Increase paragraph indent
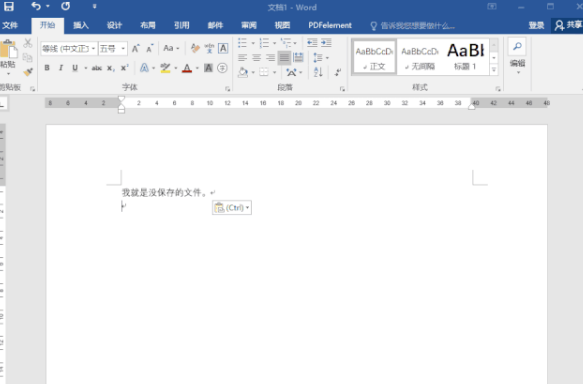 [x=326, y=43]
